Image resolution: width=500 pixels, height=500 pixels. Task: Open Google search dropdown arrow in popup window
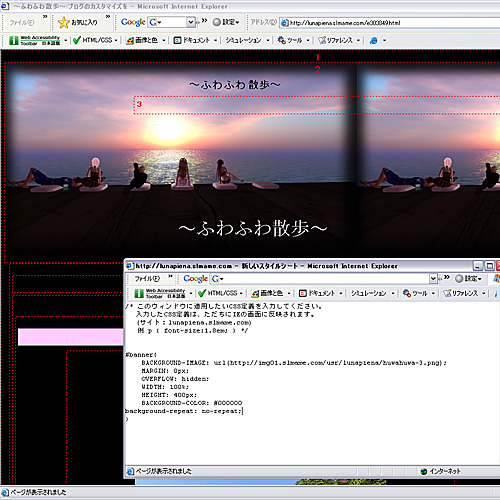(x=433, y=279)
